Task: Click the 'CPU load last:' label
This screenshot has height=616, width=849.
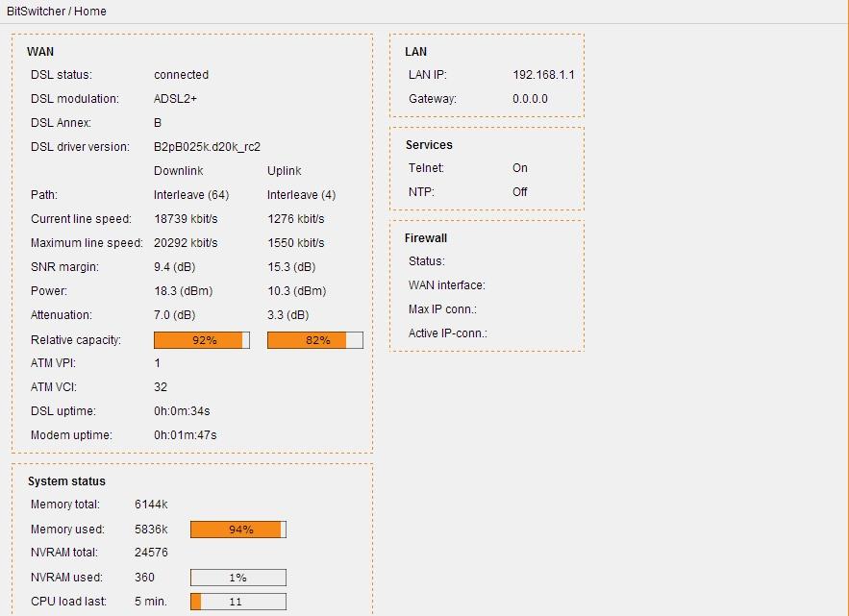Action: pyautogui.click(x=68, y=601)
